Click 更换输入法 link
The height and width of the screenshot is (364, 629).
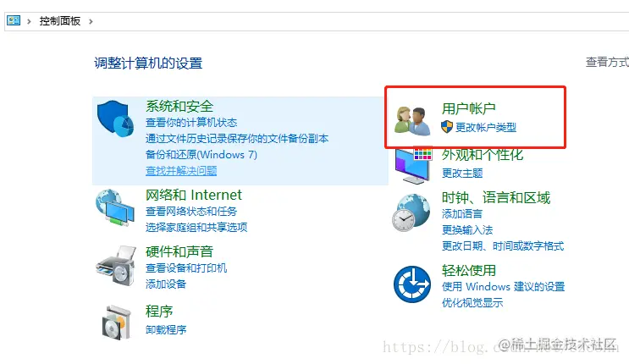click(467, 230)
